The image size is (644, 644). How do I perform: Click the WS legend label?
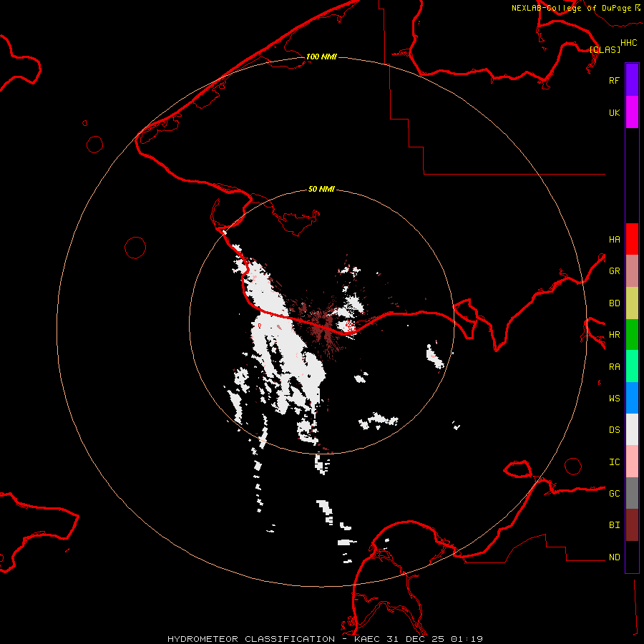pos(615,398)
